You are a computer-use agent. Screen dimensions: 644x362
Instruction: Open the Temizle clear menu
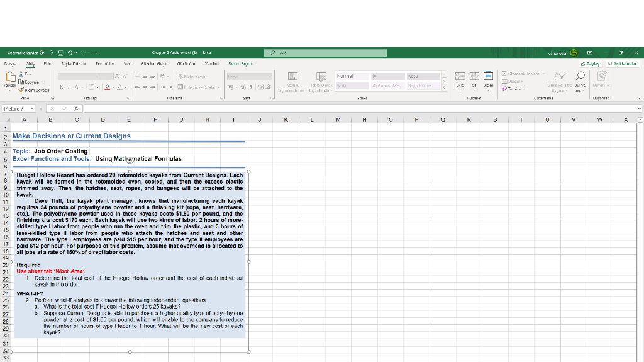(513, 89)
